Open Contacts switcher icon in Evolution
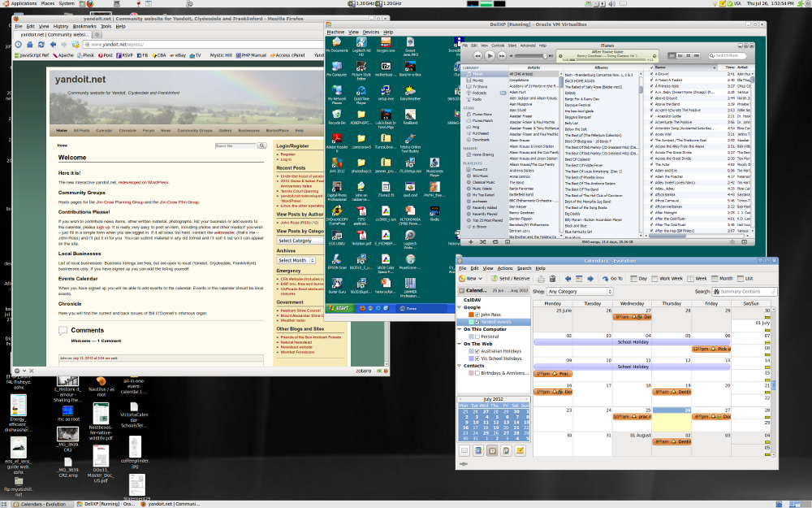 coord(478,450)
